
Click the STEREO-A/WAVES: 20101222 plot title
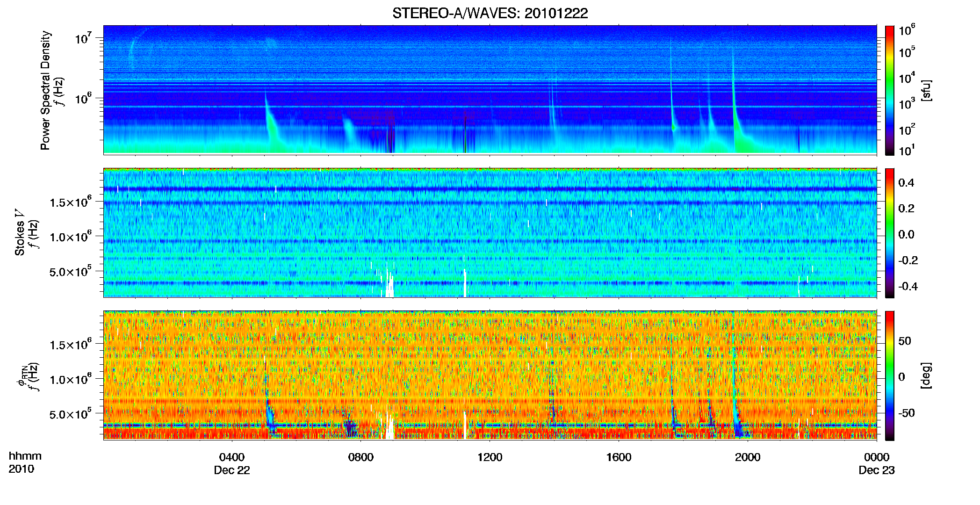pos(490,13)
